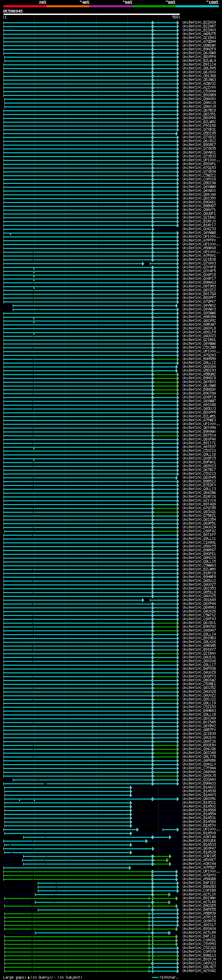Click the purple ~60% identity scale segment
Viewport: 222px width, 980px height.
pyautogui.click(x=111, y=6)
